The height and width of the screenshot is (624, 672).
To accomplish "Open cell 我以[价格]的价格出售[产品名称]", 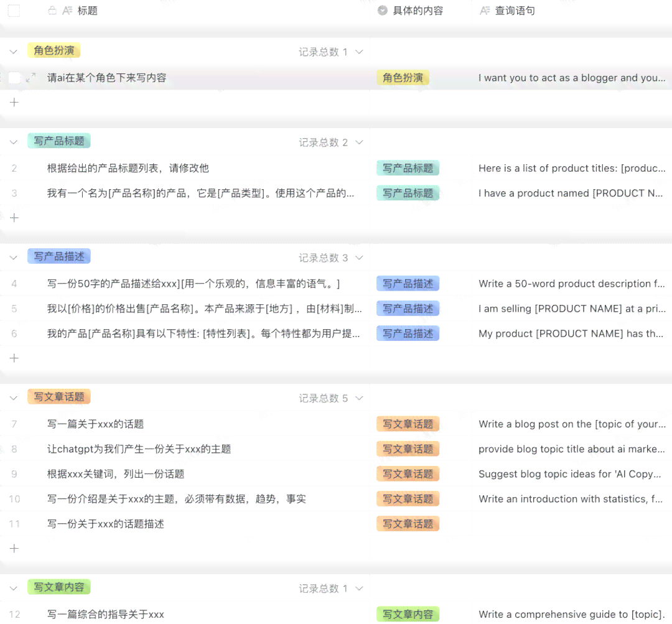I will click(x=205, y=309).
